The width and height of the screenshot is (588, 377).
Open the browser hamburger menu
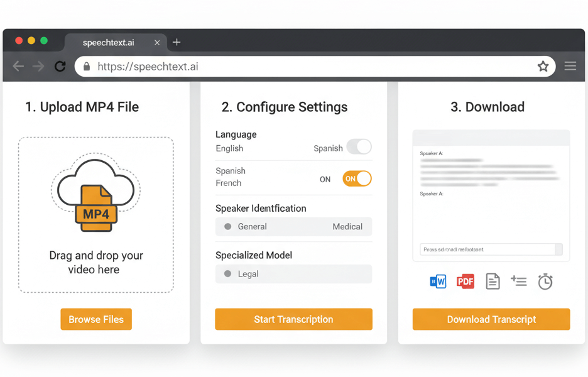click(x=570, y=67)
